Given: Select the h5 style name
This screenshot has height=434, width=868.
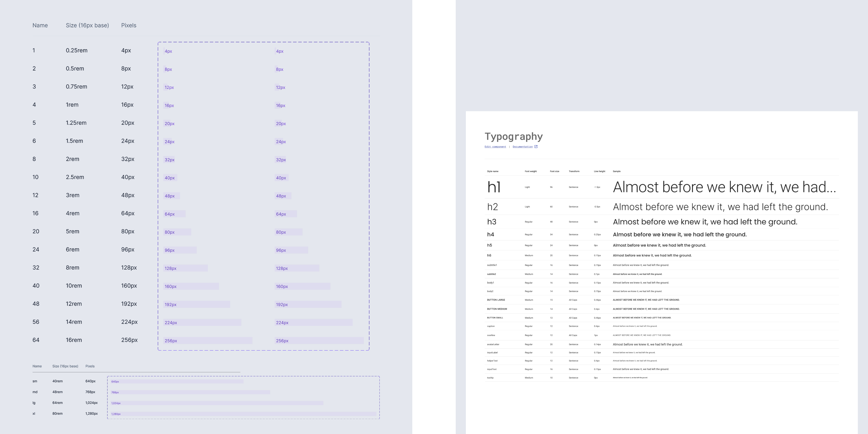Looking at the screenshot, I should (489, 245).
